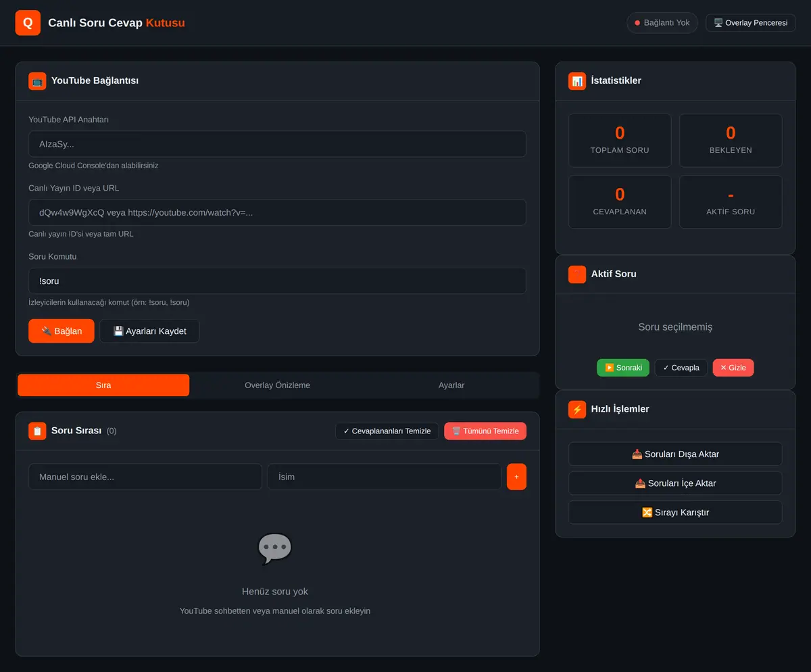The height and width of the screenshot is (672, 811).
Task: Click the Aktif Soru panel icon
Action: click(577, 274)
